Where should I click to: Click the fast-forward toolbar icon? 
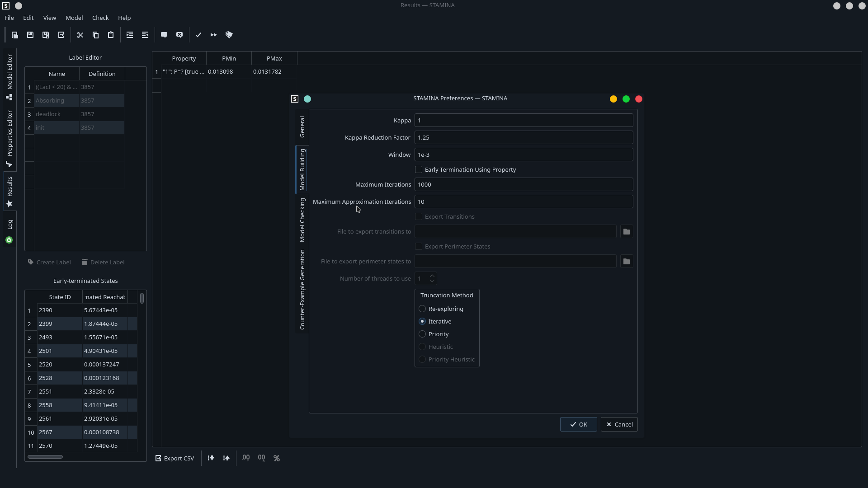[214, 35]
